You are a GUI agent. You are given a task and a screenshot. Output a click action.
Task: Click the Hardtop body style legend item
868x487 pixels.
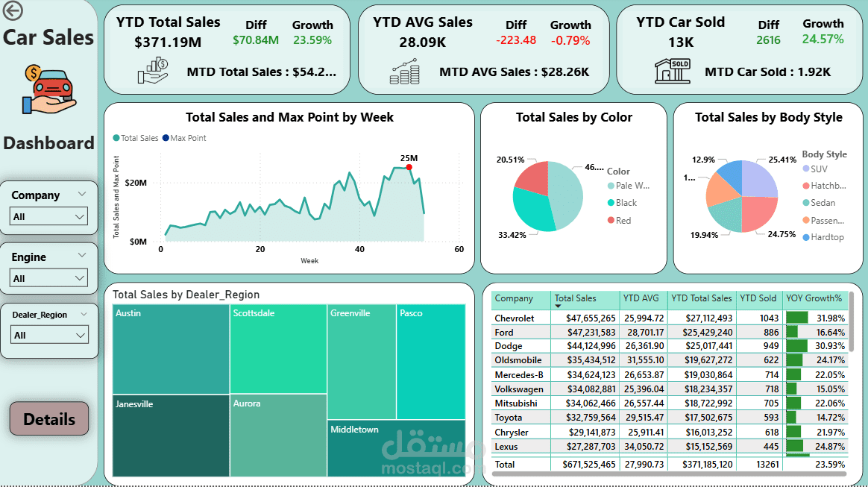point(823,237)
